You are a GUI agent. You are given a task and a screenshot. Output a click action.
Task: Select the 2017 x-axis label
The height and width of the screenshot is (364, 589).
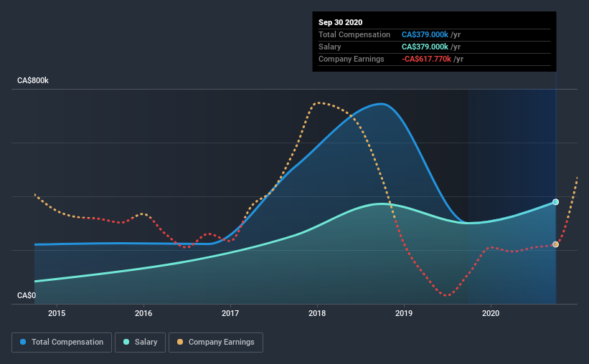point(230,313)
